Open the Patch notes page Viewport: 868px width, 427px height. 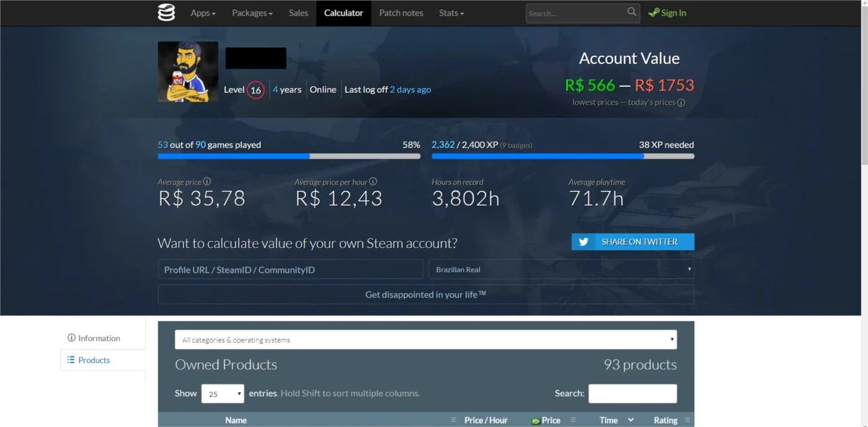[x=401, y=13]
